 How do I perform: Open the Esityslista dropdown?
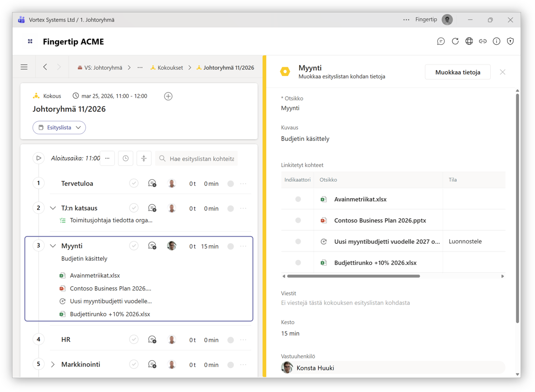pyautogui.click(x=59, y=127)
